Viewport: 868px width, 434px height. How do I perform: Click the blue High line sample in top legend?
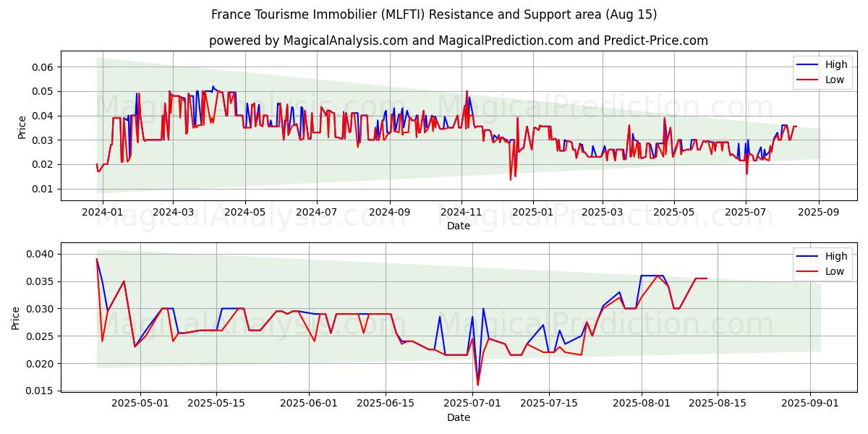coord(809,65)
